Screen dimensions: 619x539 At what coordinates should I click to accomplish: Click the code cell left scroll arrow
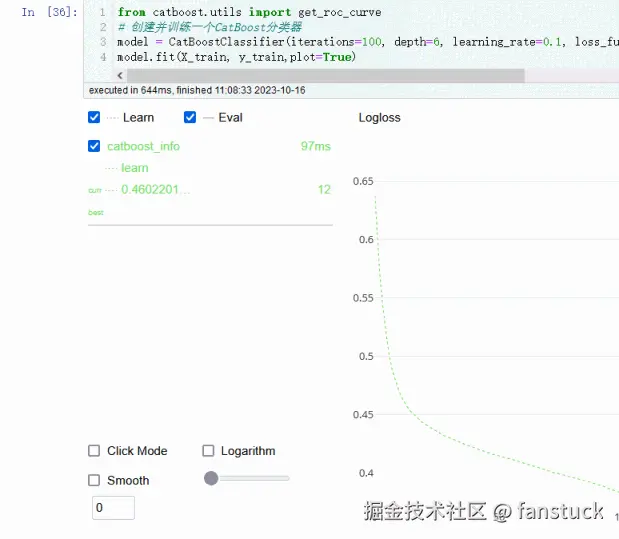[x=120, y=75]
